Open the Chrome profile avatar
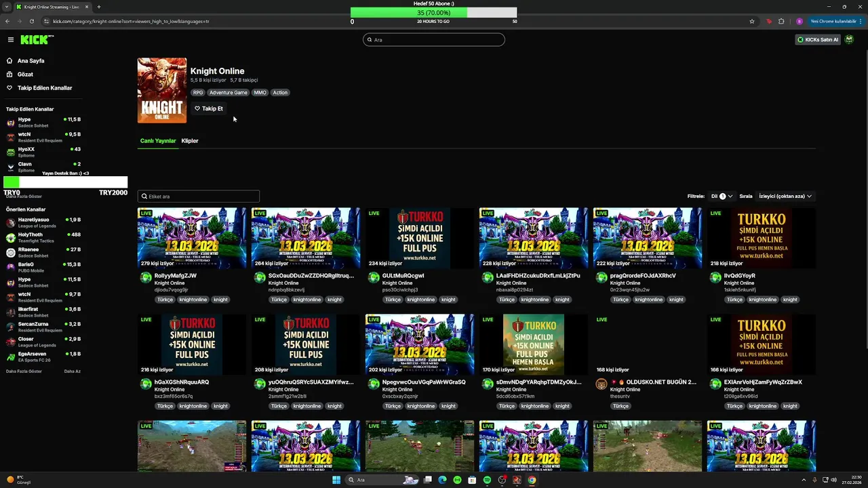868x488 pixels. [800, 21]
